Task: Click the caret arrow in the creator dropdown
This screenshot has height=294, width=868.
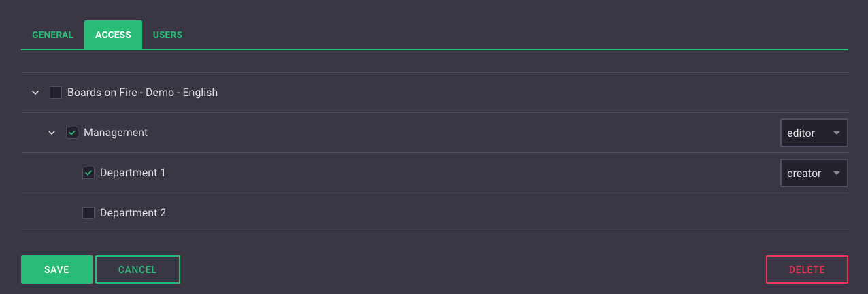Action: [837, 174]
